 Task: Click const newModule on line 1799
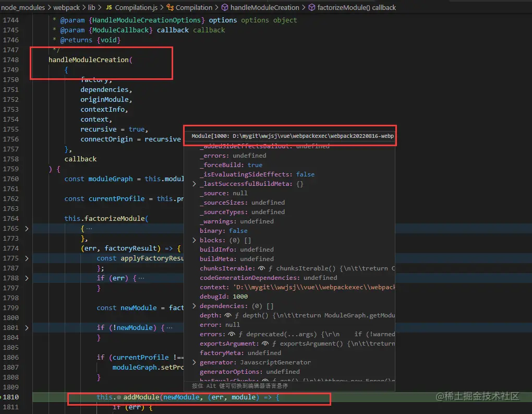coord(127,308)
